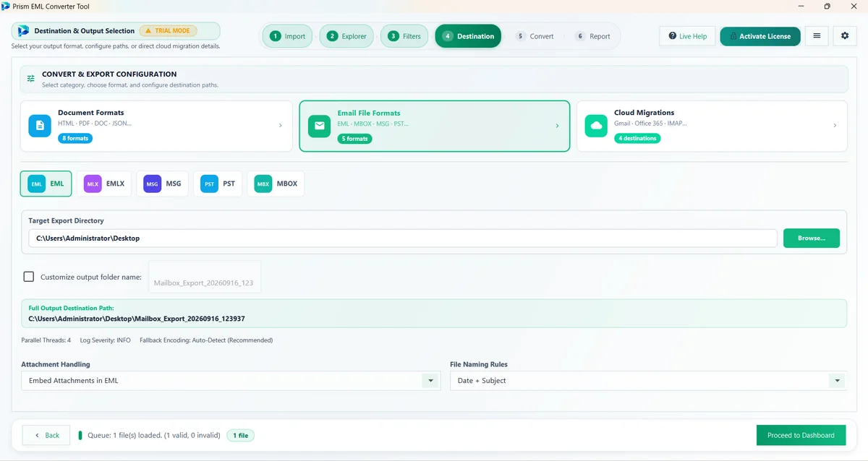Click the configuration sliders icon beside Convert & Export
This screenshot has height=461, width=868.
pyautogui.click(x=31, y=79)
